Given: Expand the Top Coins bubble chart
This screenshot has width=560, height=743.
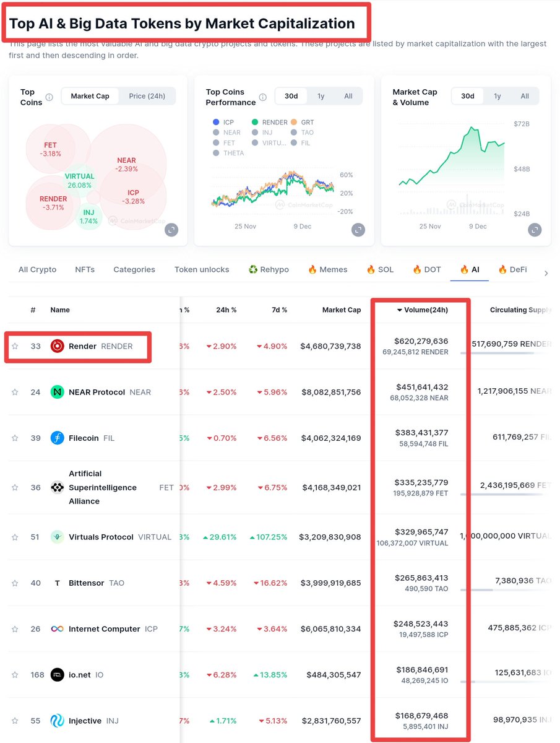Looking at the screenshot, I should (171, 230).
